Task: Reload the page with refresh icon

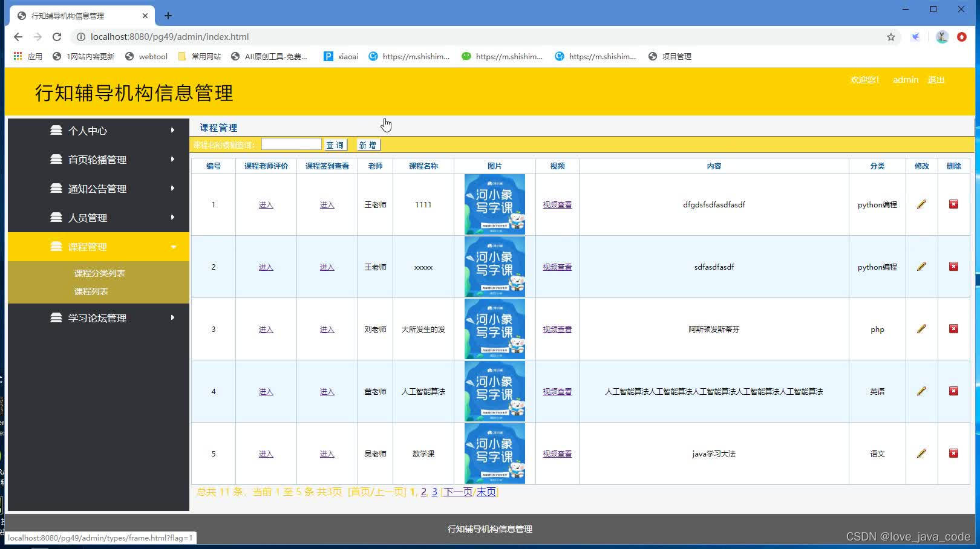Action: (57, 37)
